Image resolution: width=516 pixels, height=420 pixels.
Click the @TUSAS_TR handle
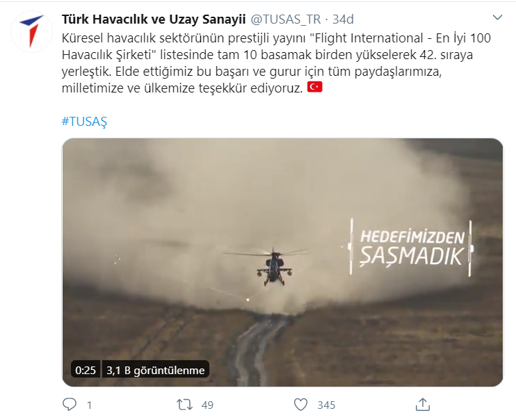pos(286,19)
